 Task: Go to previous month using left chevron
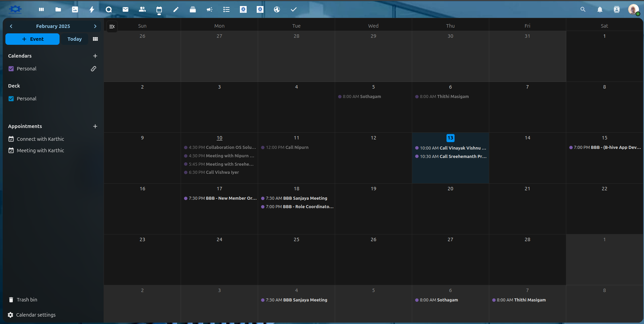pyautogui.click(x=11, y=26)
